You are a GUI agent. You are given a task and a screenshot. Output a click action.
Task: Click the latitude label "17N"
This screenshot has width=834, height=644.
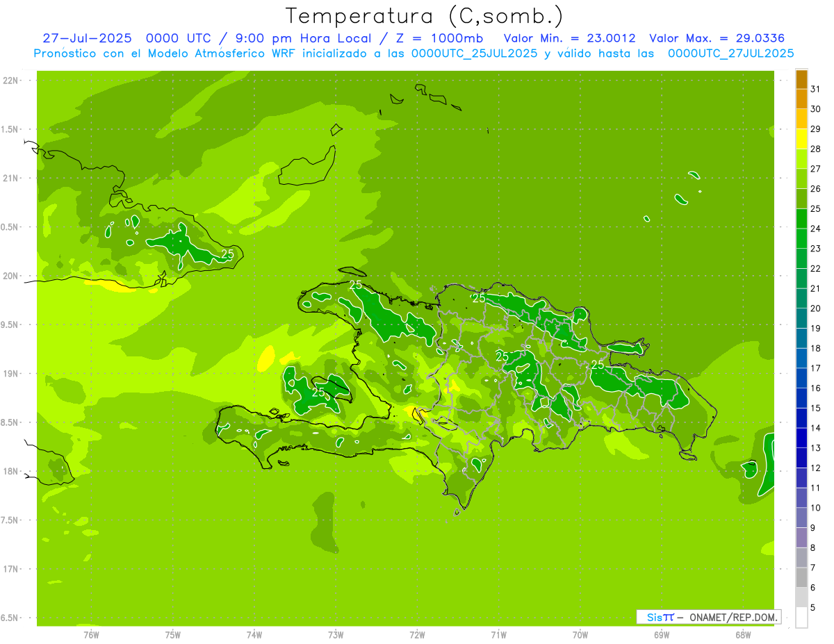(x=10, y=569)
